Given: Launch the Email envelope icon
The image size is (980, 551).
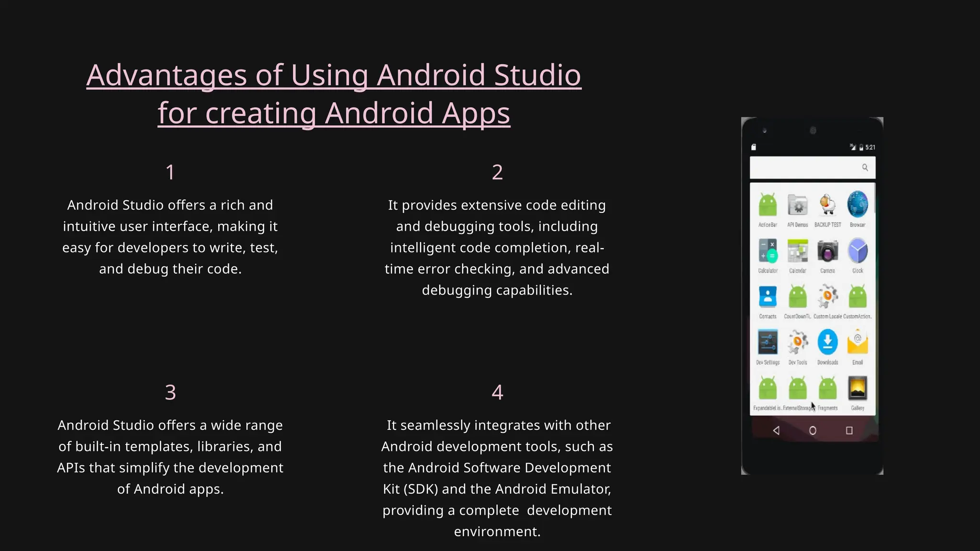Looking at the screenshot, I should [857, 342].
